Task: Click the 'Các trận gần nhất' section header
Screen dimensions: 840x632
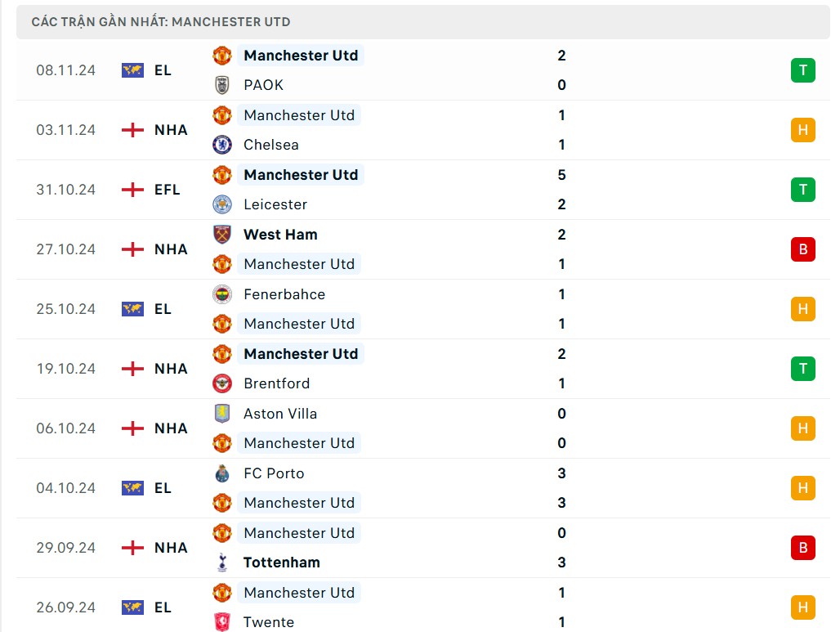Action: [x=161, y=22]
